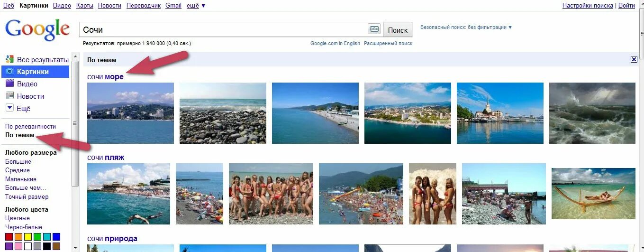644x252 pixels.
Task: Open Карты in the top navigation
Action: (84, 6)
